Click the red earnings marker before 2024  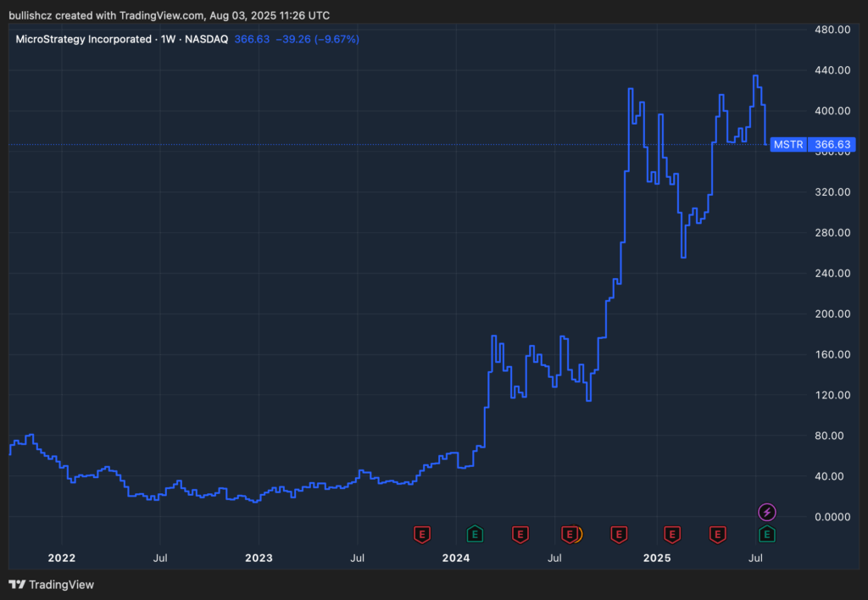tap(422, 534)
